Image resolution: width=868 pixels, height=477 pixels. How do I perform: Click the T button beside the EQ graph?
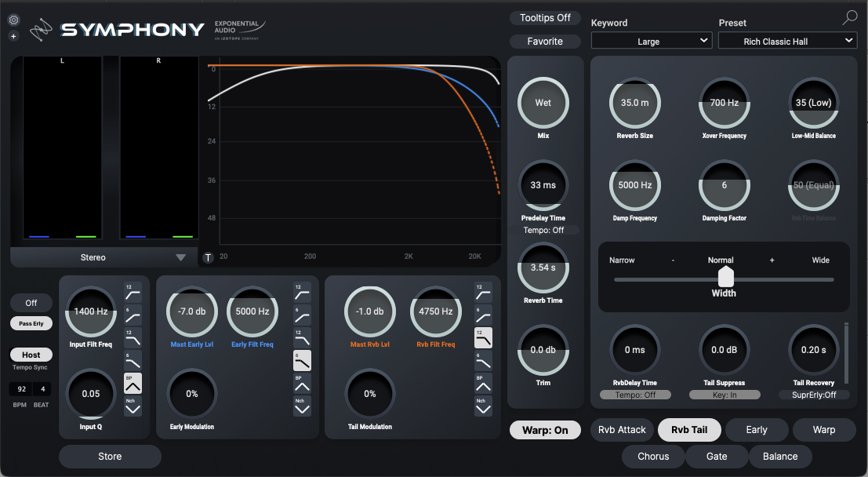tap(208, 257)
